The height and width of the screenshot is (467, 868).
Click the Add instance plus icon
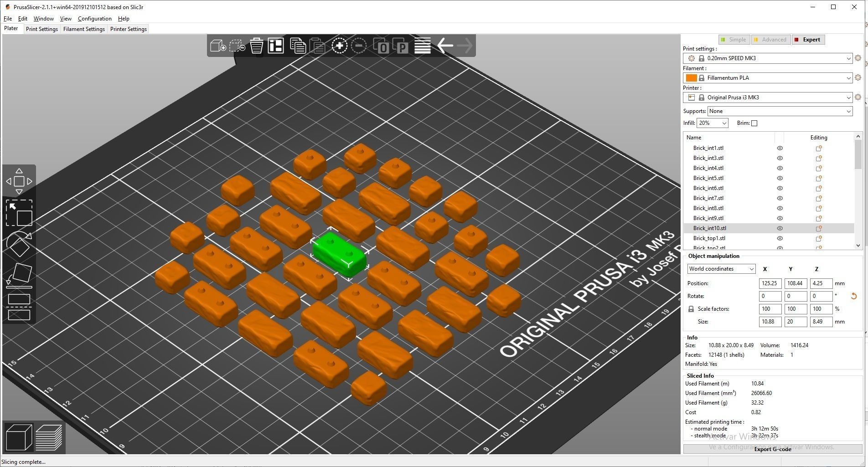click(x=339, y=46)
